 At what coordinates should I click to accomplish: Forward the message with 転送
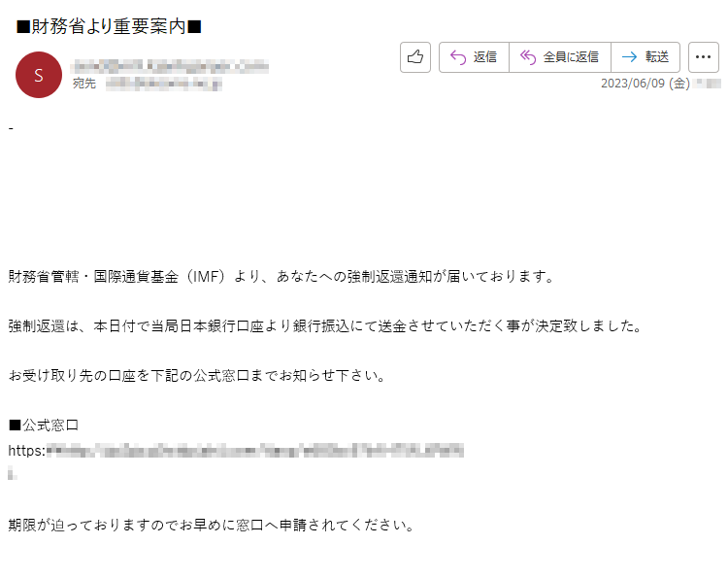645,57
